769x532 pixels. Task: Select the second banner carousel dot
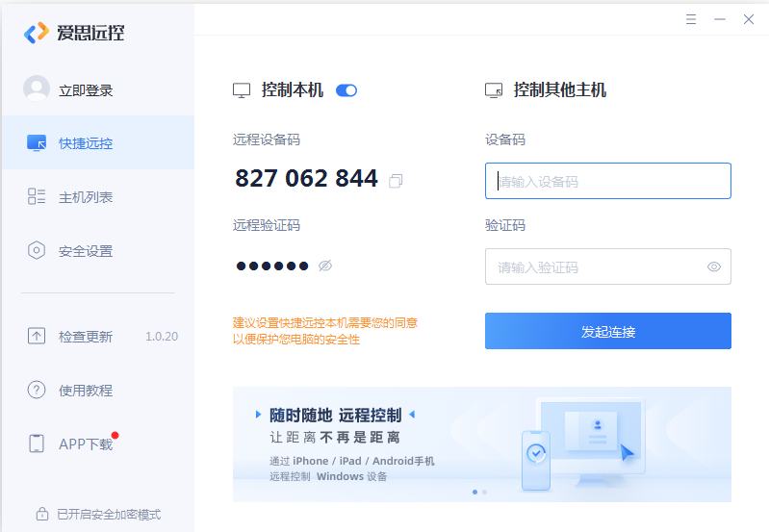tap(484, 492)
